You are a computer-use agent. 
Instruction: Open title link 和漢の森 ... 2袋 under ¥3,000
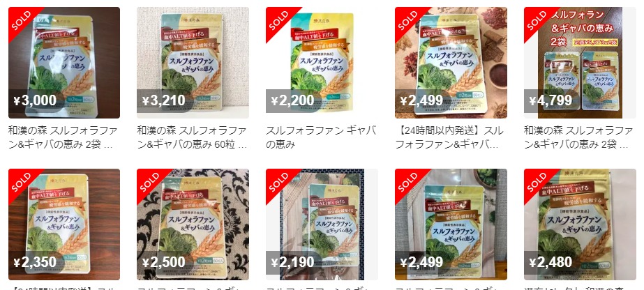tap(63, 138)
